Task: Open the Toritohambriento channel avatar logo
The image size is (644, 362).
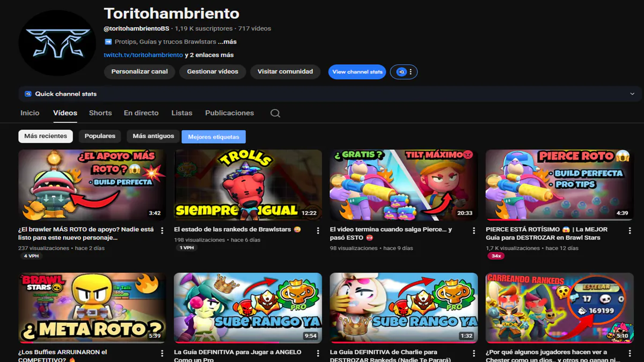Action: [x=57, y=43]
